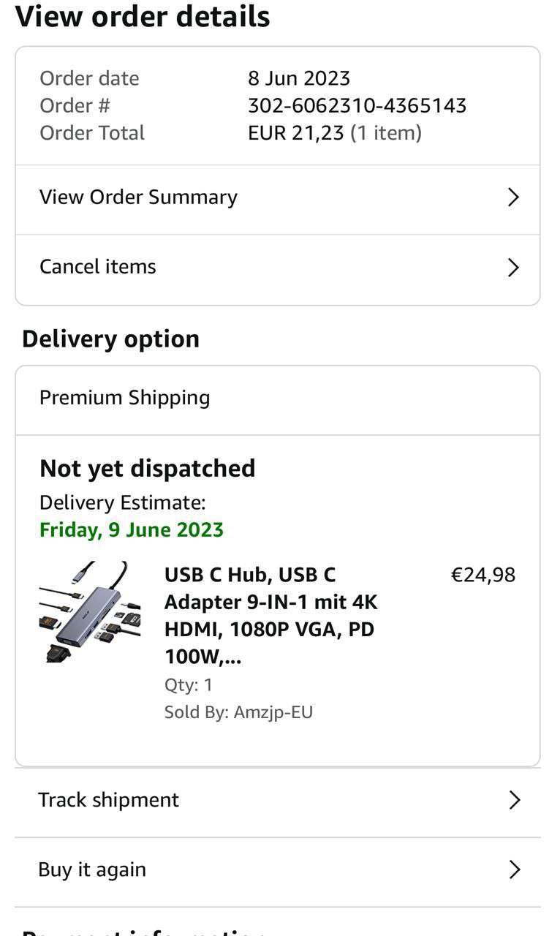Click the 8 Jun 2023 order date
The height and width of the screenshot is (936, 560).
tap(299, 78)
